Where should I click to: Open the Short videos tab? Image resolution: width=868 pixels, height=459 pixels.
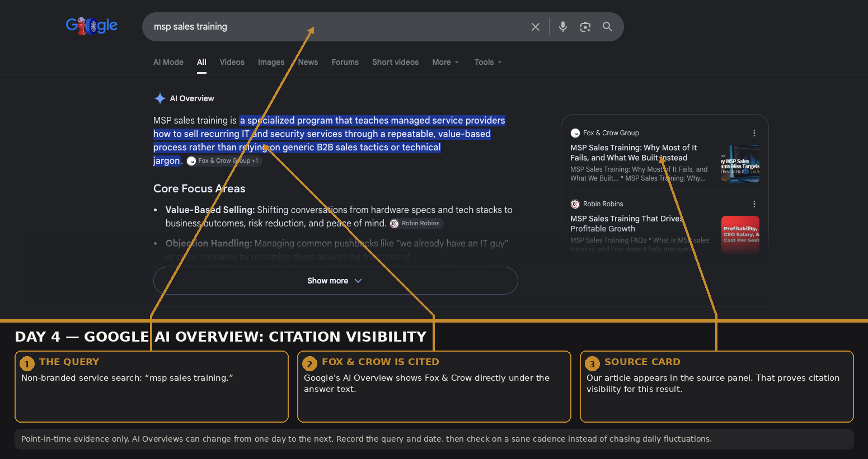click(x=395, y=62)
